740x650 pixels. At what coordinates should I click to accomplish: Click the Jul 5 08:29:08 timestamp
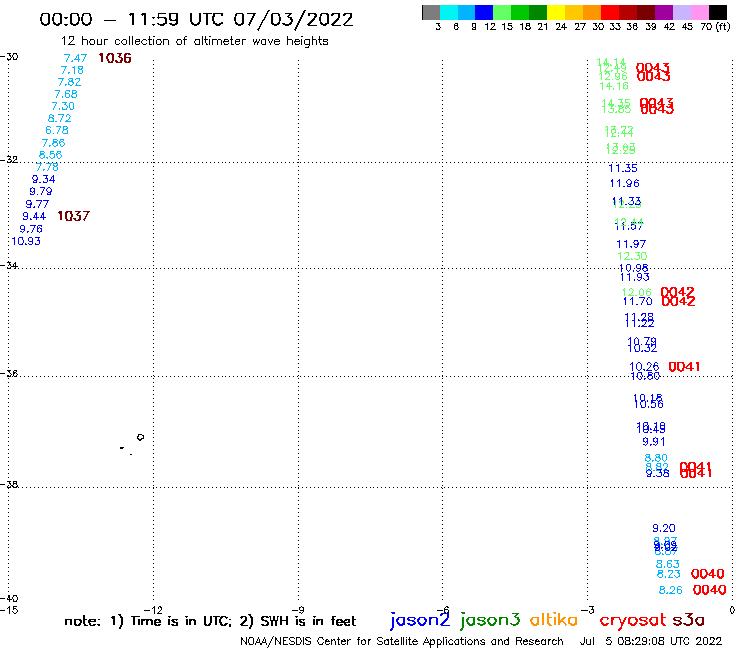coord(651,641)
